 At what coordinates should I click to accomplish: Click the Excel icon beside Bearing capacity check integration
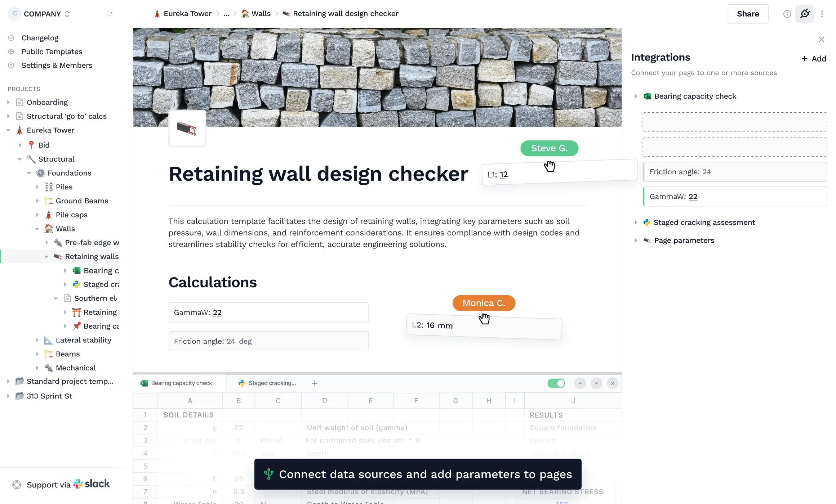[x=647, y=96]
